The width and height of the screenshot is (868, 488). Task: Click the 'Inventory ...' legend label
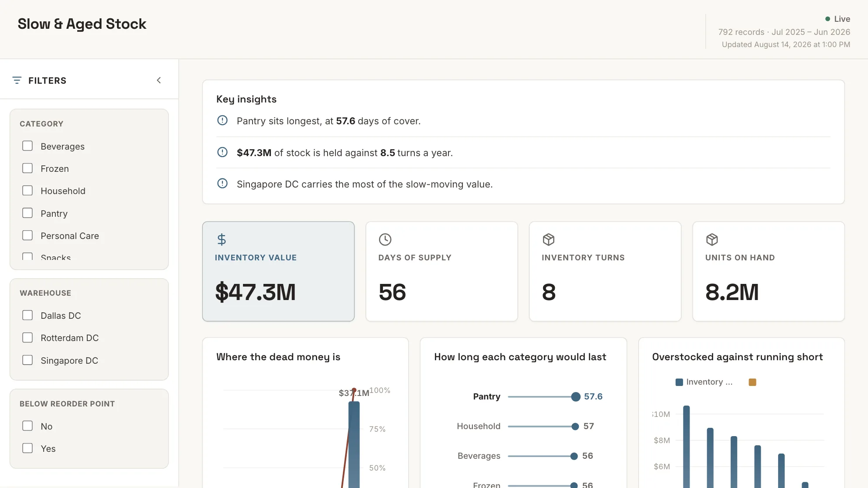pyautogui.click(x=709, y=382)
